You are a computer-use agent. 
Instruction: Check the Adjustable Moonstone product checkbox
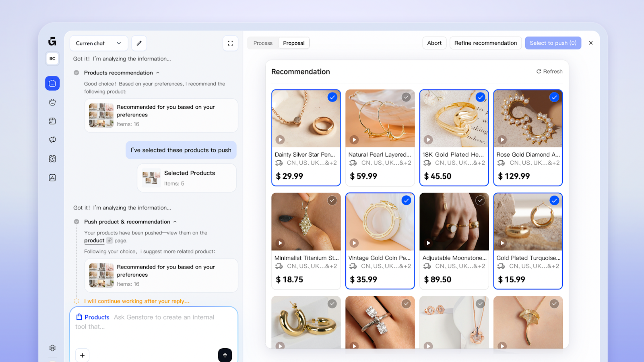480,201
